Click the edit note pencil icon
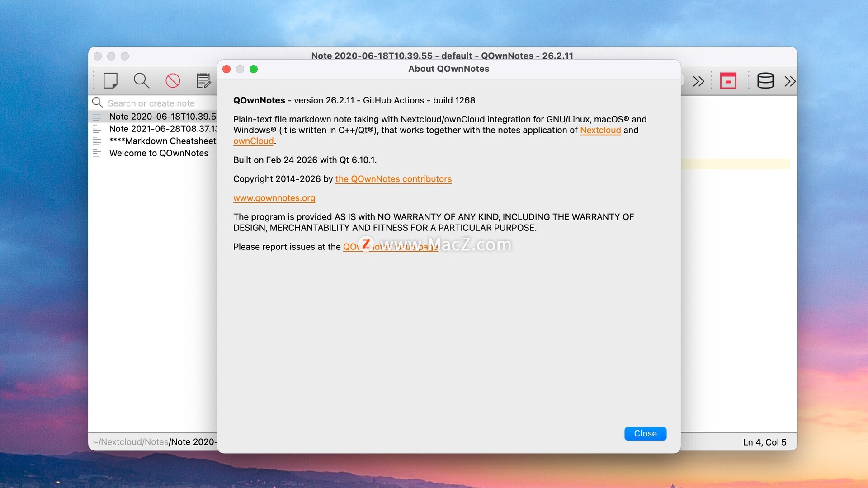Viewport: 868px width, 488px height. pos(203,81)
